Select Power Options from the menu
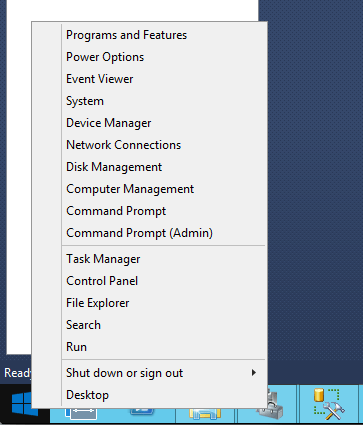The image size is (363, 425). tap(105, 57)
